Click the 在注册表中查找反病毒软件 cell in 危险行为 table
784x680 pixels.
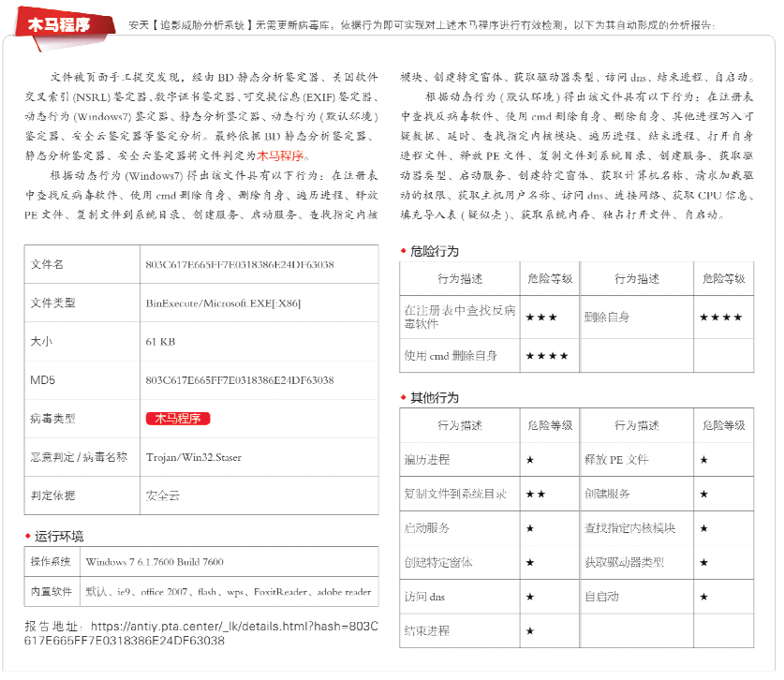(x=460, y=317)
